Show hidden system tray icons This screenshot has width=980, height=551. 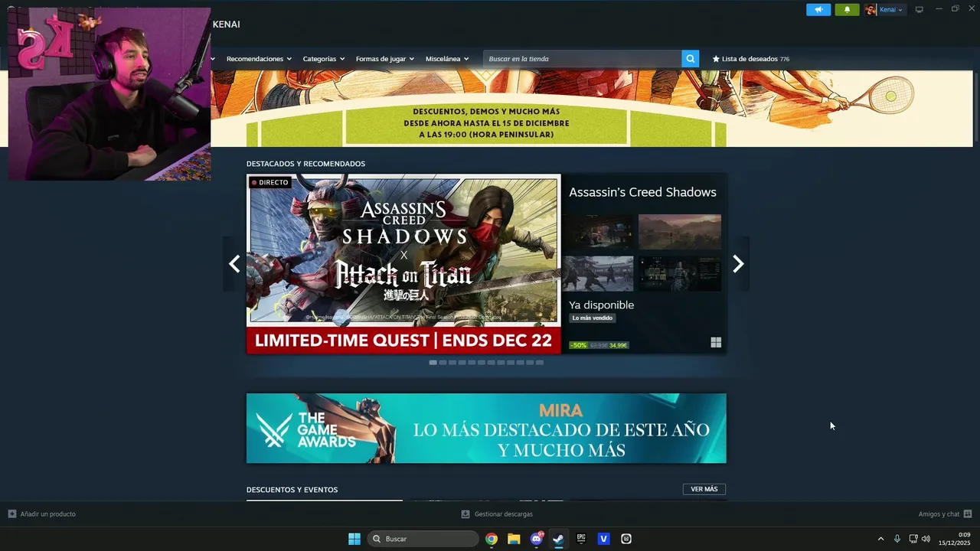(x=880, y=539)
